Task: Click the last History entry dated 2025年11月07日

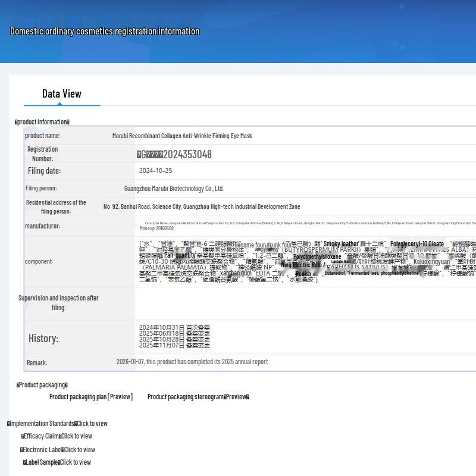Action: click(x=174, y=346)
